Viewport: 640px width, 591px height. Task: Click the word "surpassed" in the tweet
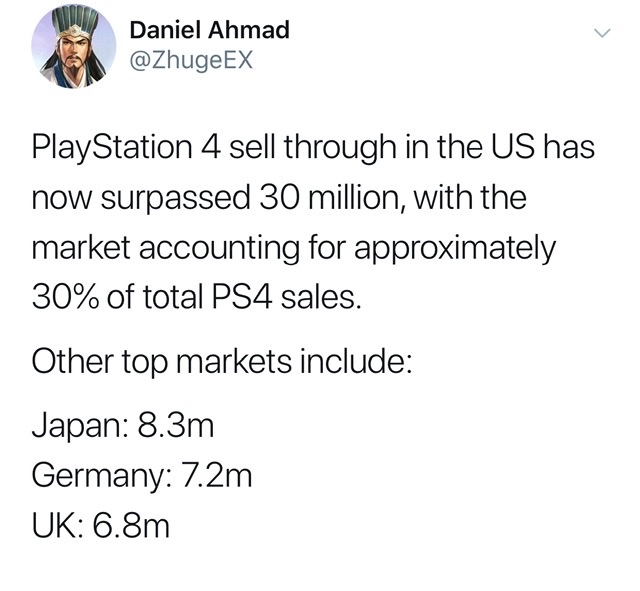click(176, 198)
